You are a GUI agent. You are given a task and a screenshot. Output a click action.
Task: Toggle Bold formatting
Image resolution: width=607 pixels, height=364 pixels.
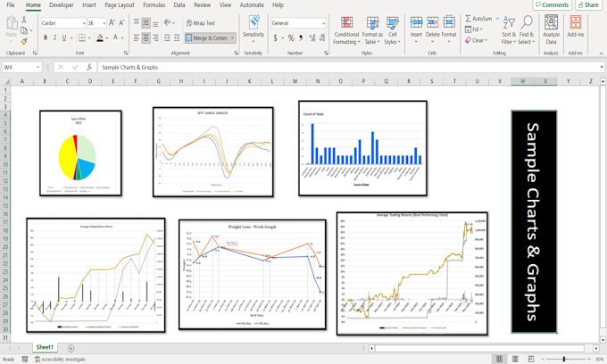tap(46, 37)
